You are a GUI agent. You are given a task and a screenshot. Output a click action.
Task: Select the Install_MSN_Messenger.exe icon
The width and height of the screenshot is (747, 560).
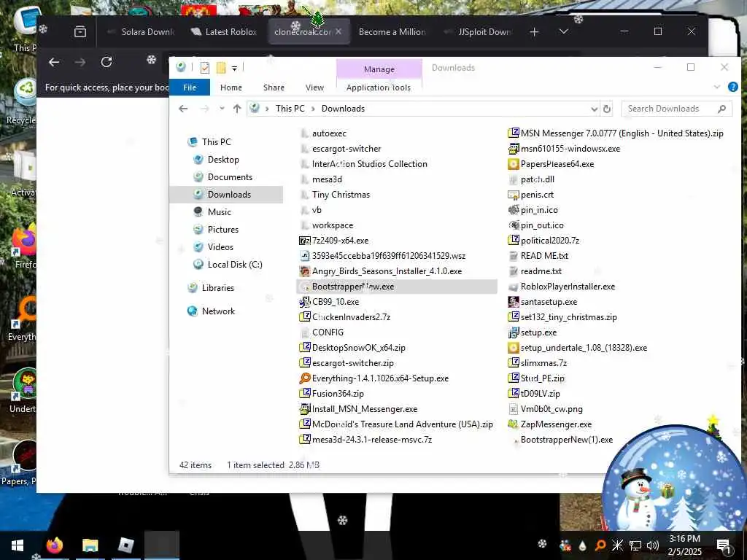coord(304,408)
